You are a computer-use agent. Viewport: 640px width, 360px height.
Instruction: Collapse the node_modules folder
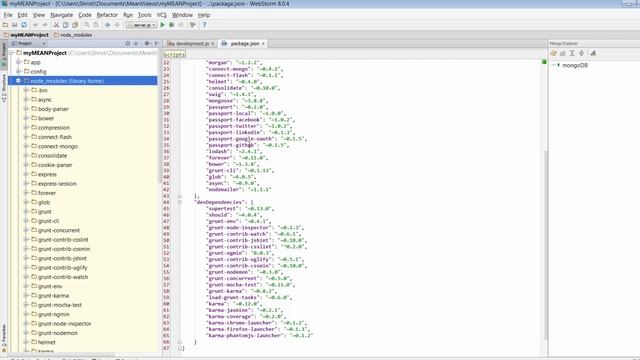pos(18,81)
